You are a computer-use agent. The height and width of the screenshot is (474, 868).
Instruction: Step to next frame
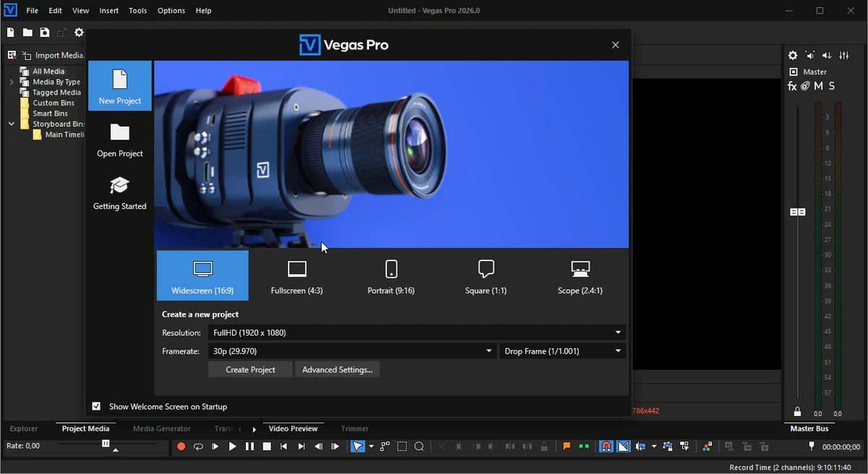[x=336, y=447]
